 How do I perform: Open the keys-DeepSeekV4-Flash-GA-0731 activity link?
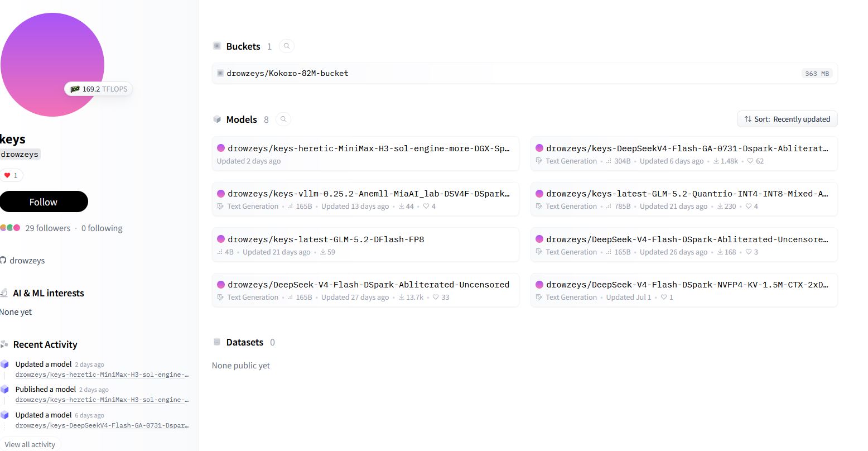coord(102,425)
